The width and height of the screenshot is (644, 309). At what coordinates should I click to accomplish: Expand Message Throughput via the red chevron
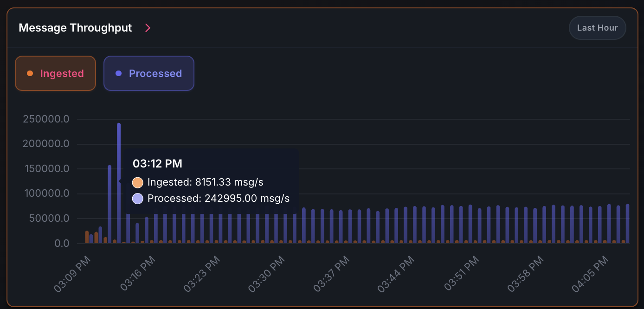(x=148, y=28)
